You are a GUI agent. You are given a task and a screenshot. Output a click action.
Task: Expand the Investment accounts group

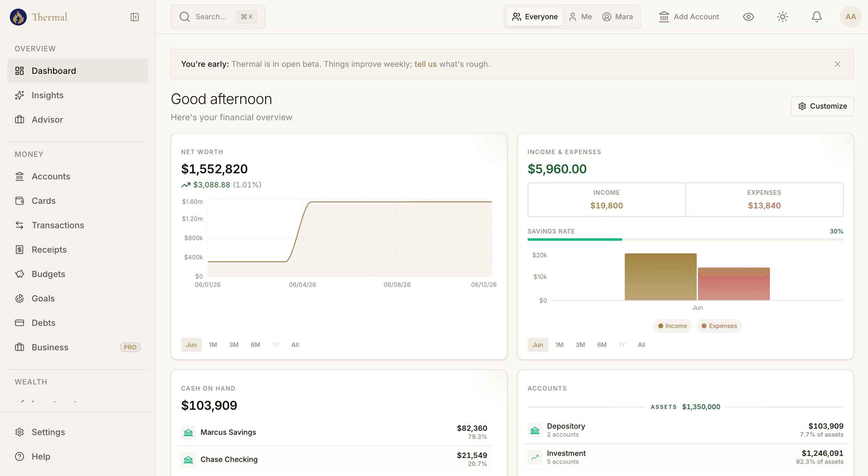(685, 457)
